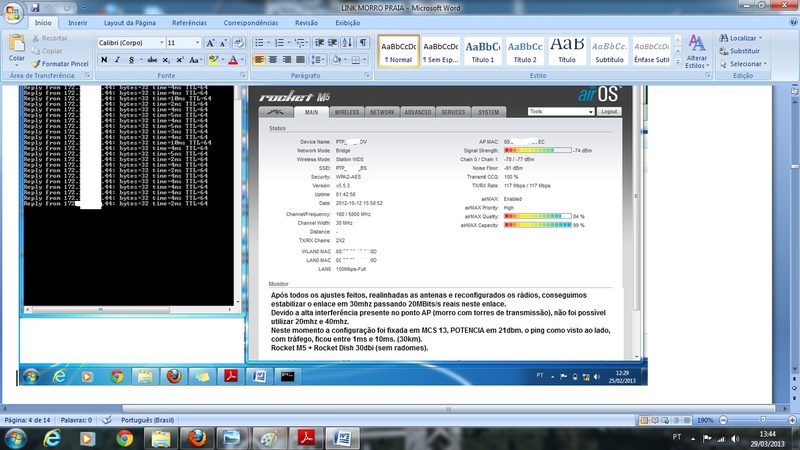Screen dimensions: 800x450
Task: Create a multilevel list
Action: (300, 43)
